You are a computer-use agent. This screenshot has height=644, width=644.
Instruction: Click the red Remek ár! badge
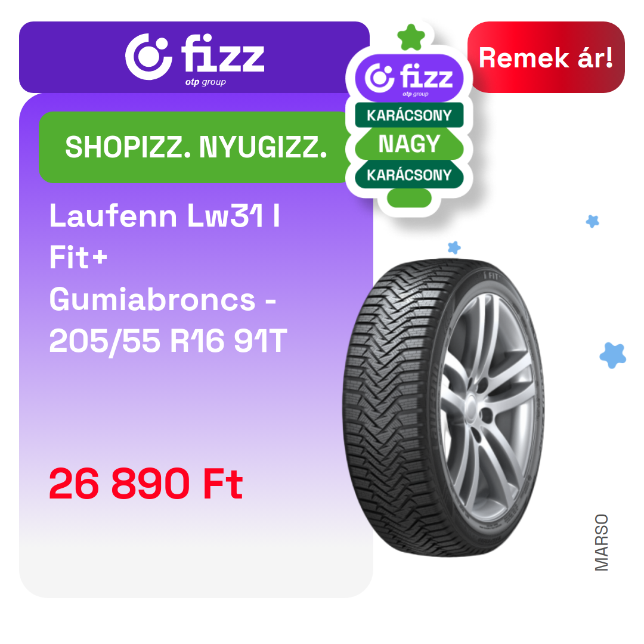coord(546,57)
